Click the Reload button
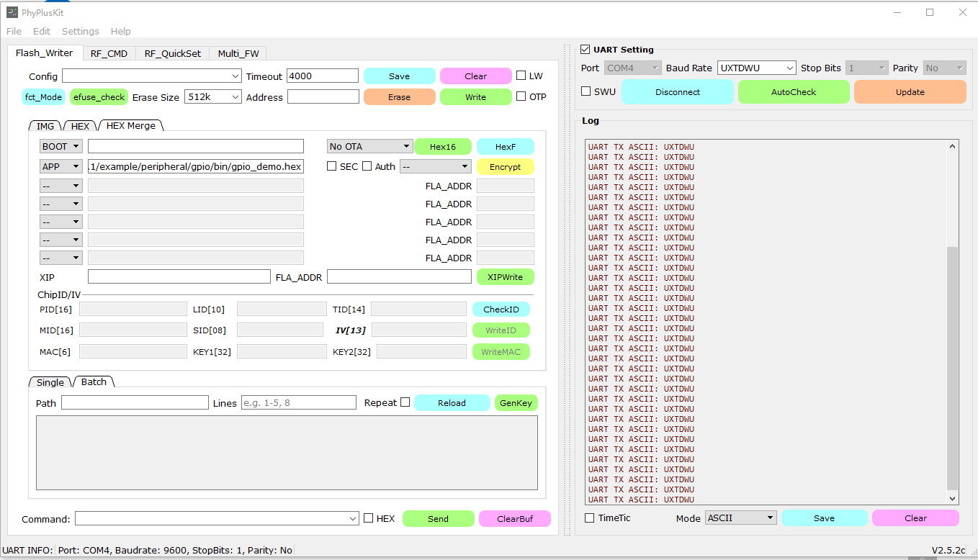 [x=452, y=403]
